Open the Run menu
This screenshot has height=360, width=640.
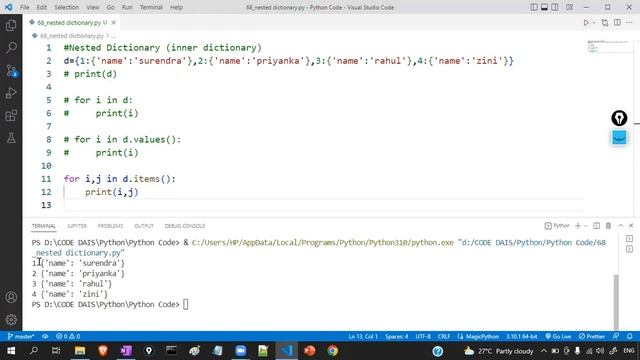127,7
